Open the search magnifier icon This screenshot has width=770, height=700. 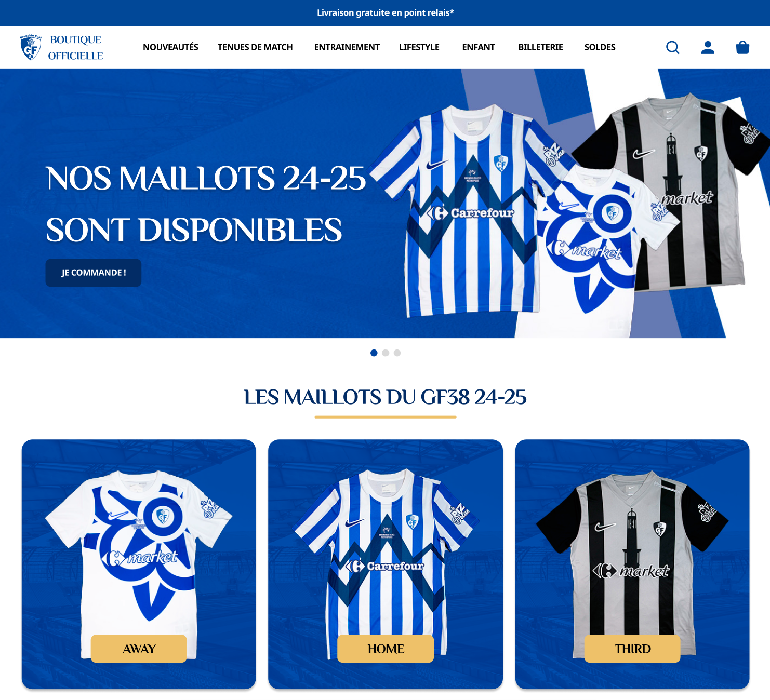[673, 47]
